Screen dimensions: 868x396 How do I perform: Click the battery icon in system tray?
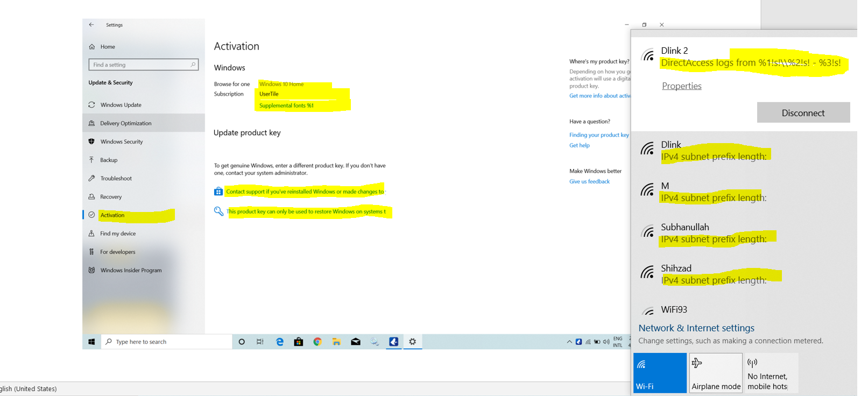597,342
